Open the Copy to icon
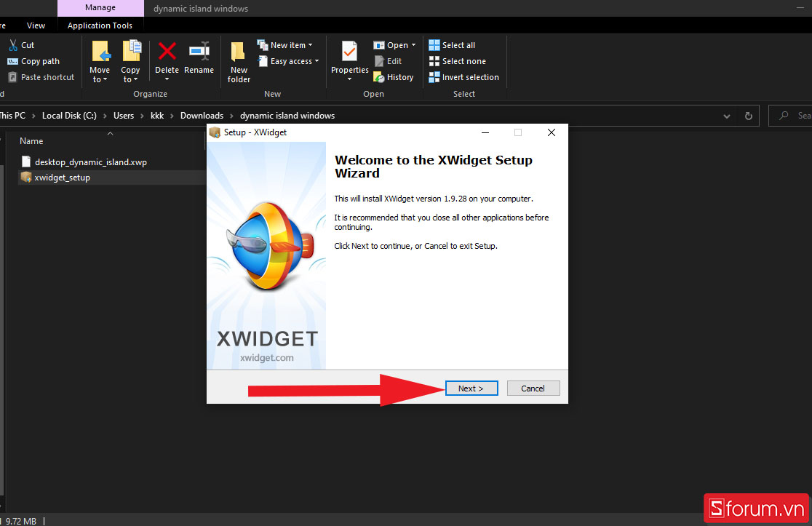Viewport: 812px width, 526px height. click(132, 51)
